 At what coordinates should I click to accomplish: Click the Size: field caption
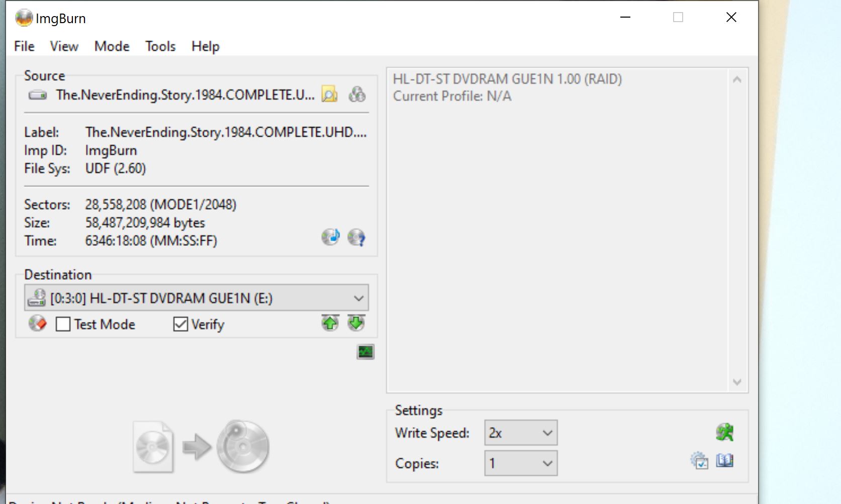[37, 223]
